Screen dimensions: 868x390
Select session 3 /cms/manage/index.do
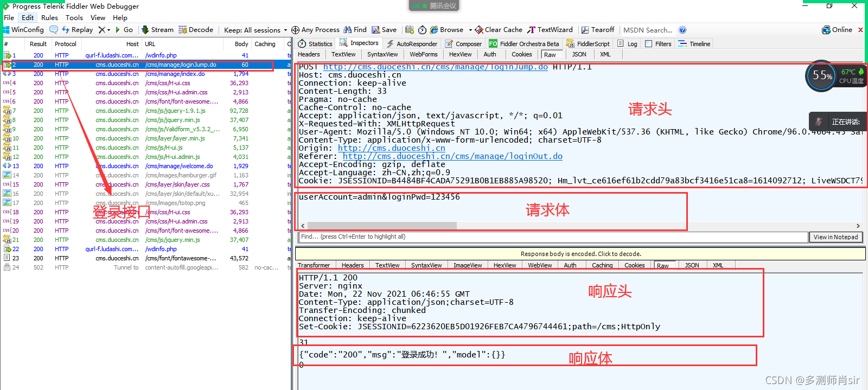coord(145,74)
